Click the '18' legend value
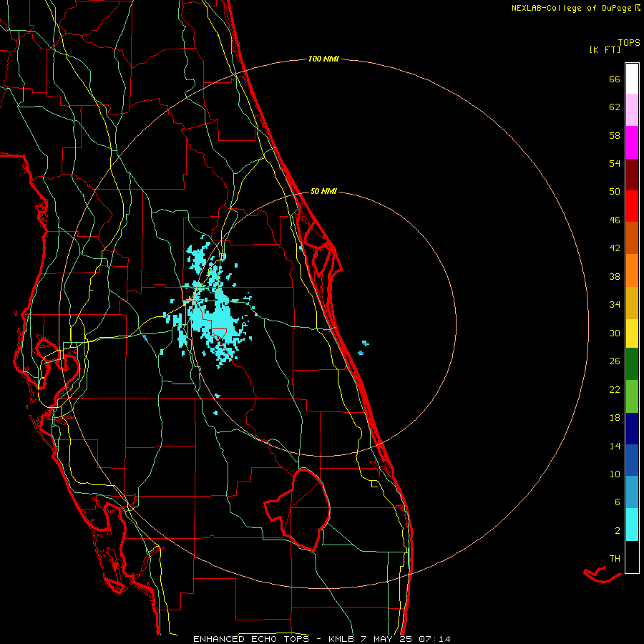The height and width of the screenshot is (644, 644). tap(615, 418)
